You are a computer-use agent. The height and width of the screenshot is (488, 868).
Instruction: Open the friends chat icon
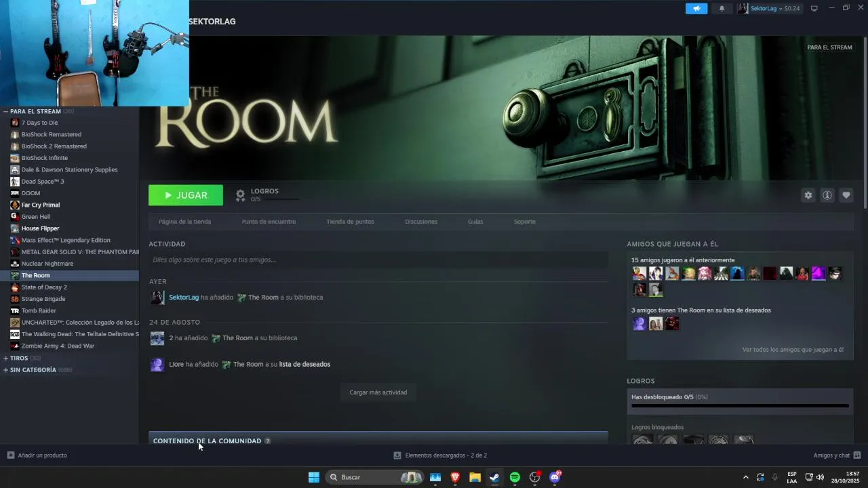tap(857, 455)
